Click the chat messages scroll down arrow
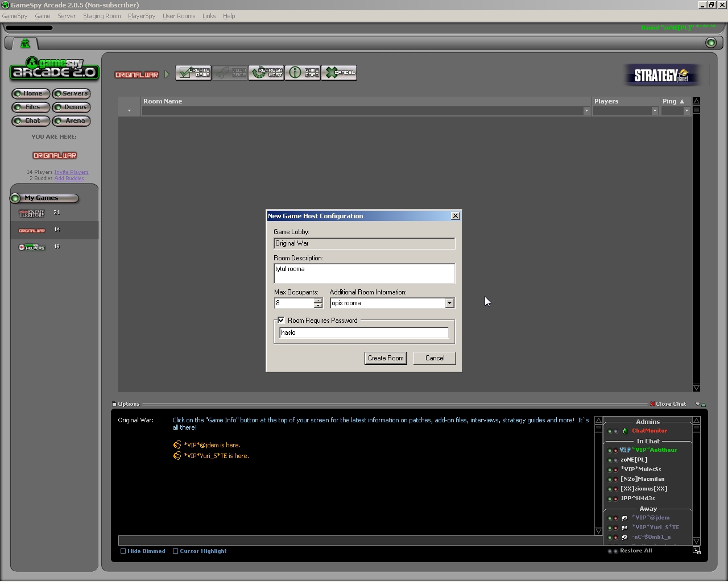 point(598,531)
